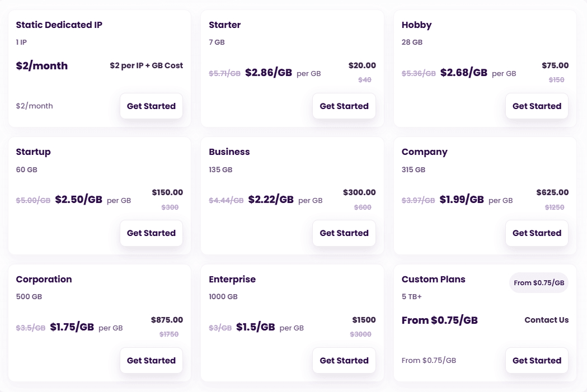Viewport: 587px width, 392px height.
Task: Click the From $0.75/GB badge
Action: click(538, 283)
